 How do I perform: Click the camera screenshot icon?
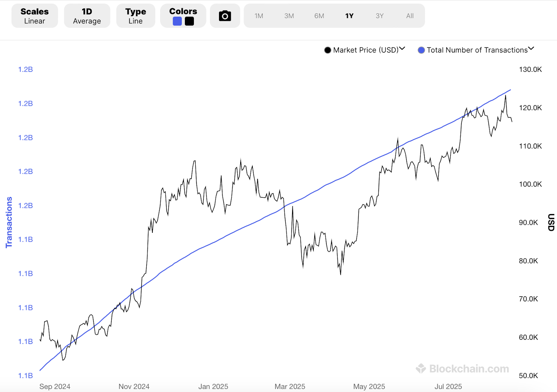(x=225, y=15)
